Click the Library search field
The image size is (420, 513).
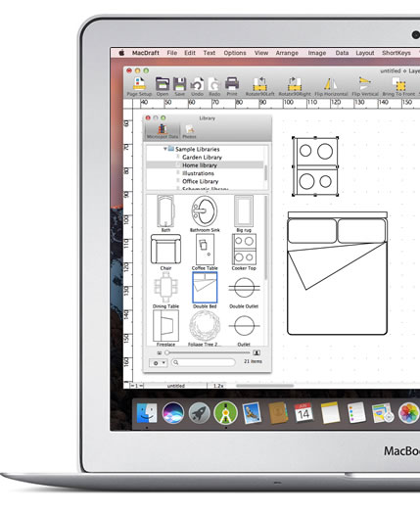tap(203, 362)
